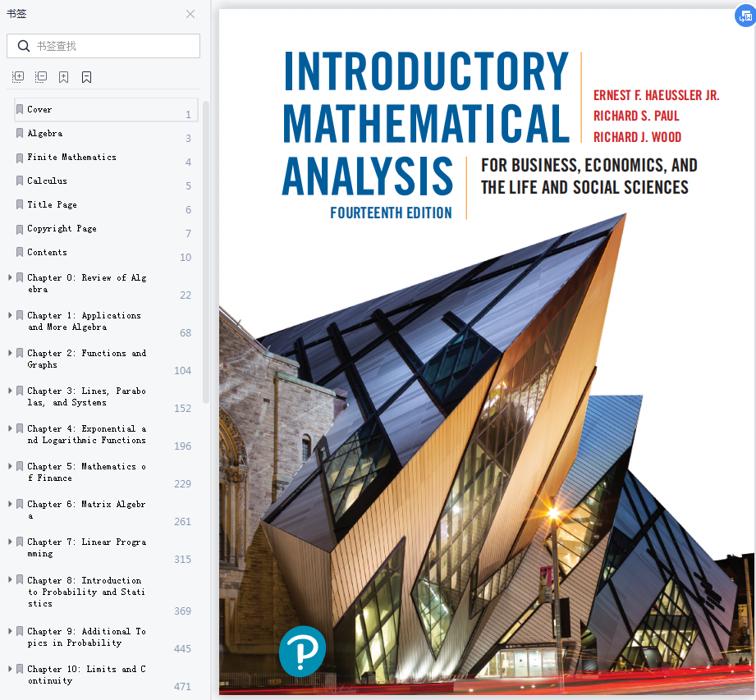Expand Chapter 3: Lines, Parabolas, and Systems
Image resolution: width=756 pixels, height=700 pixels.
click(x=10, y=391)
